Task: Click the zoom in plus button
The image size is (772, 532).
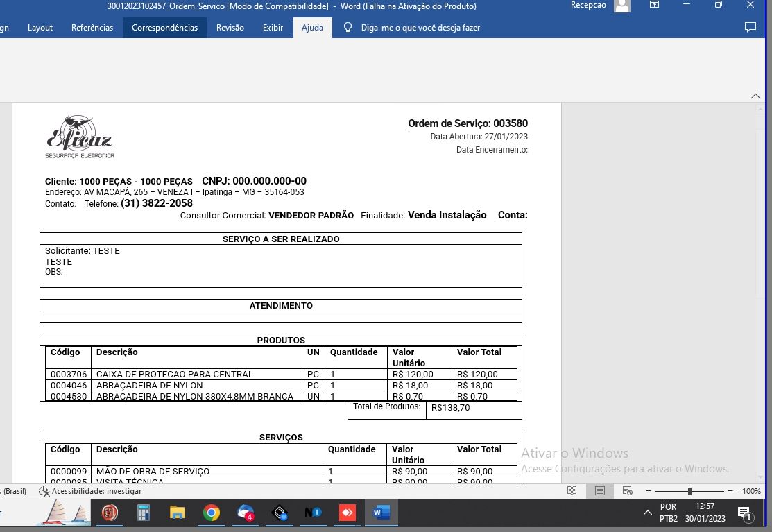Action: click(730, 491)
